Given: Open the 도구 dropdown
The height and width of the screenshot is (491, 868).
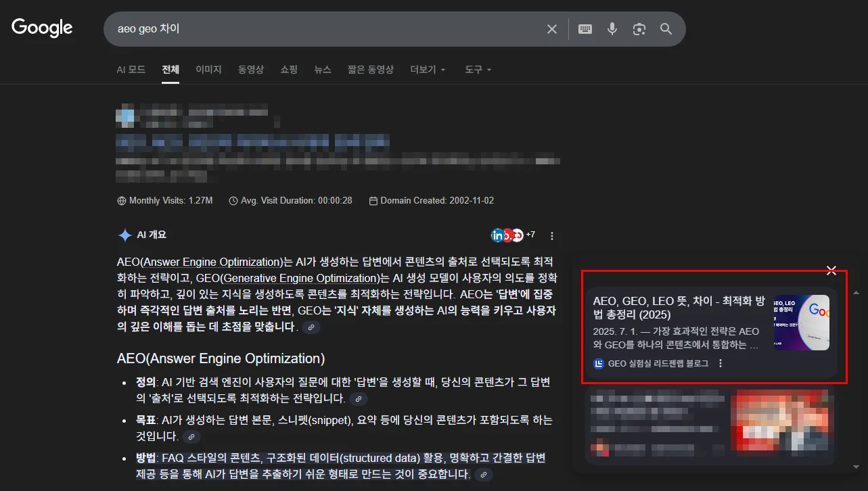Looking at the screenshot, I should coord(478,69).
